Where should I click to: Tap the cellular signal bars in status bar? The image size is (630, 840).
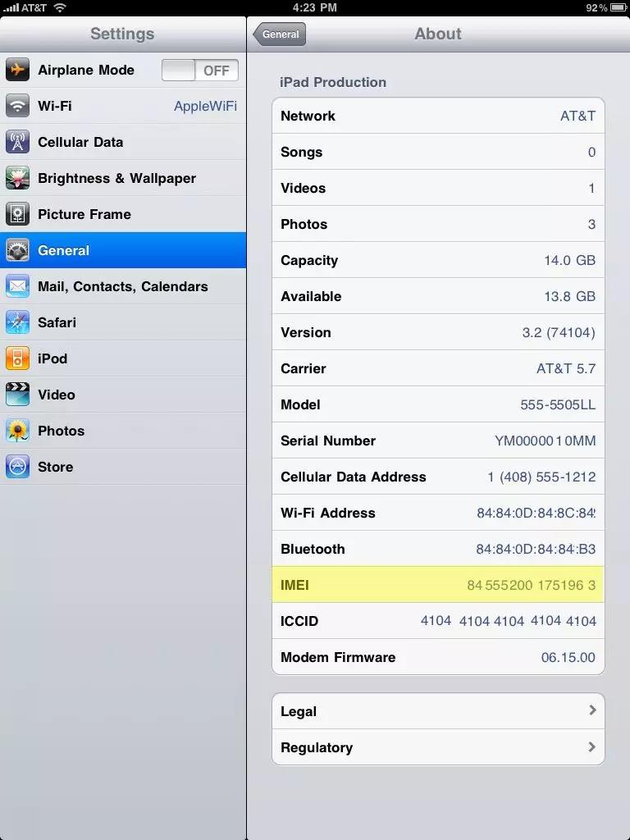11,7
